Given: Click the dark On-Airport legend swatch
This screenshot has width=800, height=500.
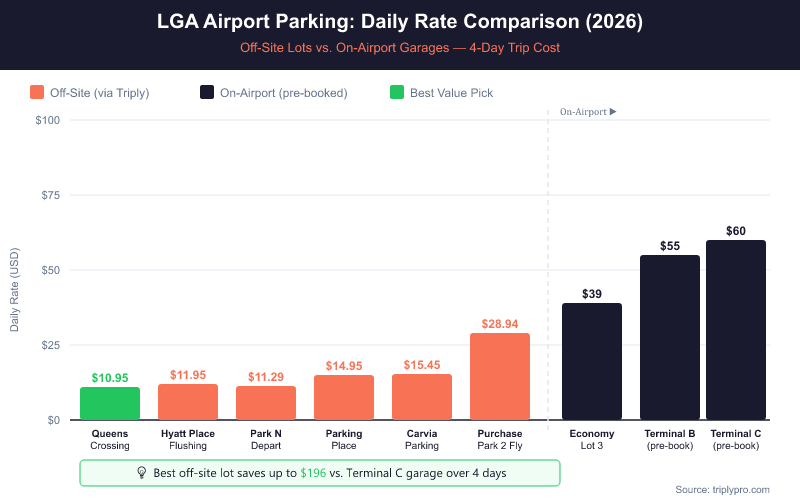Looking at the screenshot, I should click(207, 93).
